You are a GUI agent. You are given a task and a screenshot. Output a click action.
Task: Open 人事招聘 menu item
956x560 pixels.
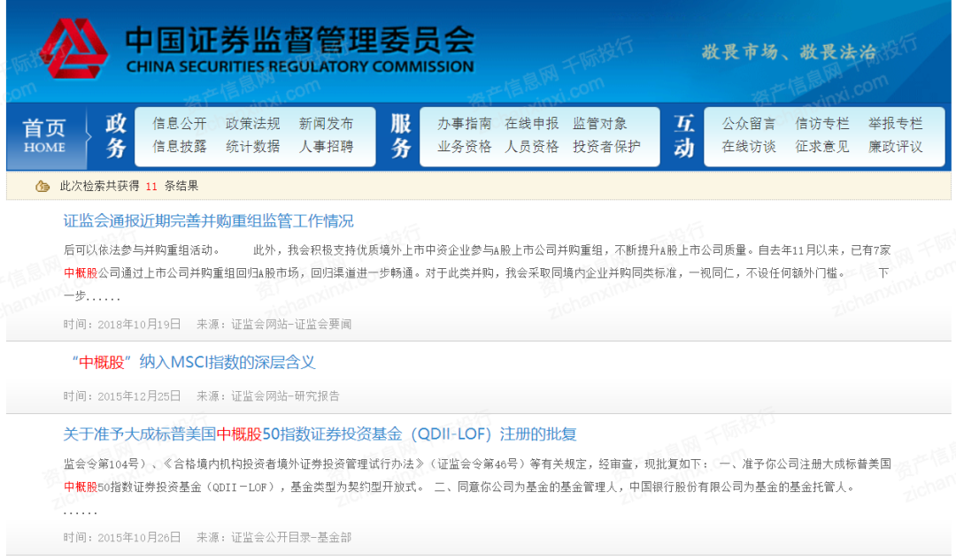tap(326, 146)
